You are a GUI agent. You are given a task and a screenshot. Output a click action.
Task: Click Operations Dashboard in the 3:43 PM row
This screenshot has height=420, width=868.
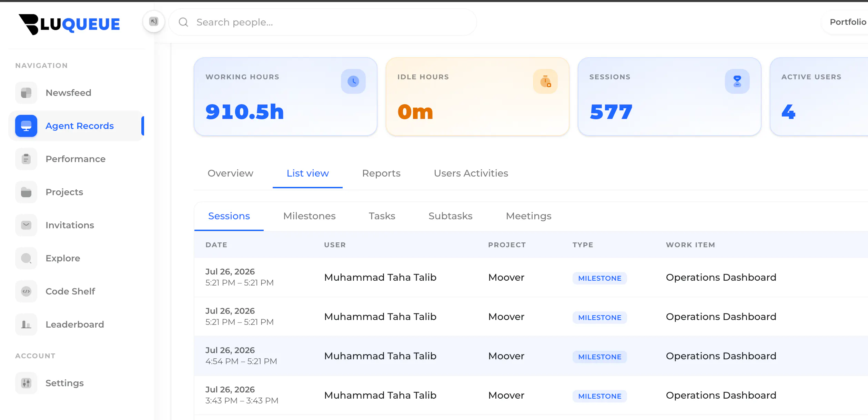721,395
